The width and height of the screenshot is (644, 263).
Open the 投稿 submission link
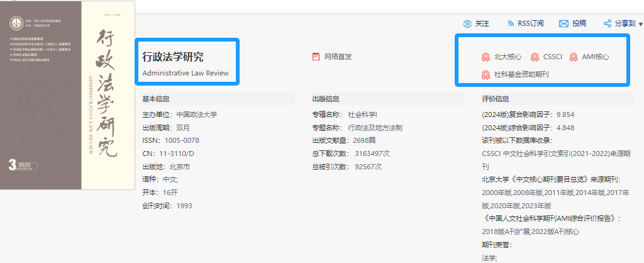(x=579, y=24)
